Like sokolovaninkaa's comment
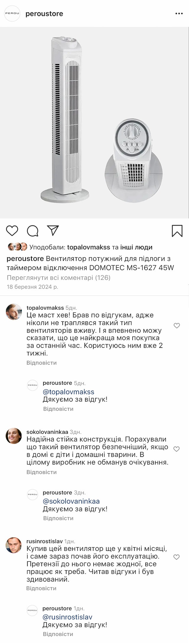 [x=177, y=449]
